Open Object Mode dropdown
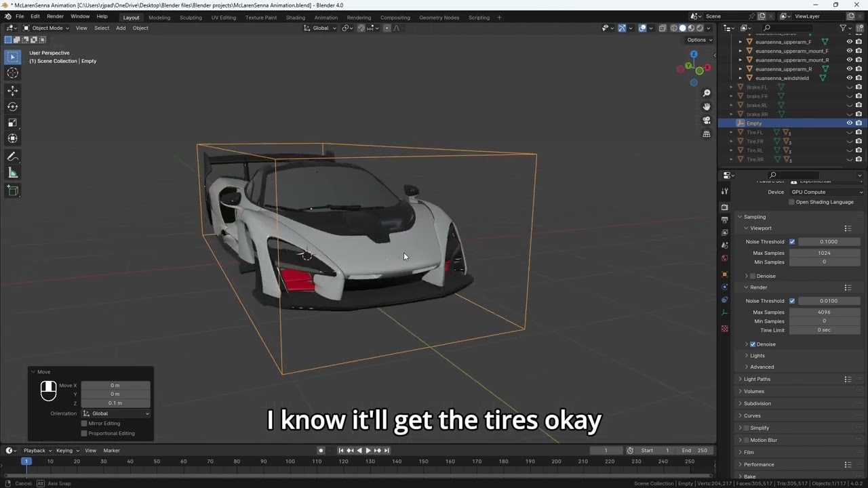868x488 pixels. [46, 28]
